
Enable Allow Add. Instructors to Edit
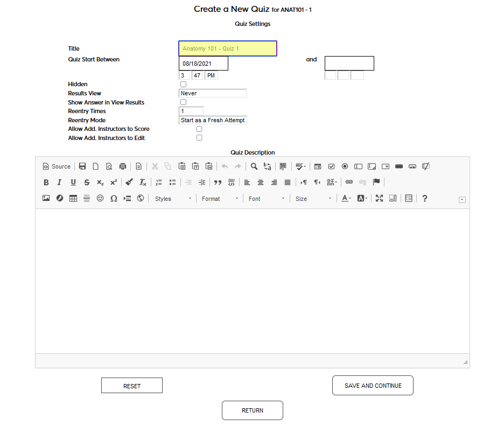tap(199, 138)
